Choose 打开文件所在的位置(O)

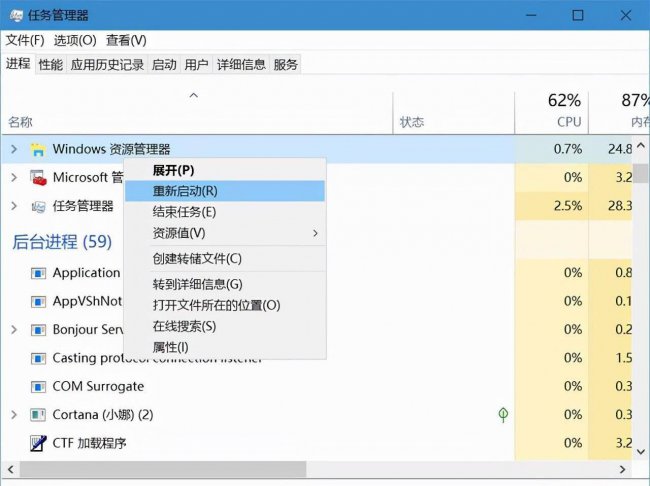(225, 306)
